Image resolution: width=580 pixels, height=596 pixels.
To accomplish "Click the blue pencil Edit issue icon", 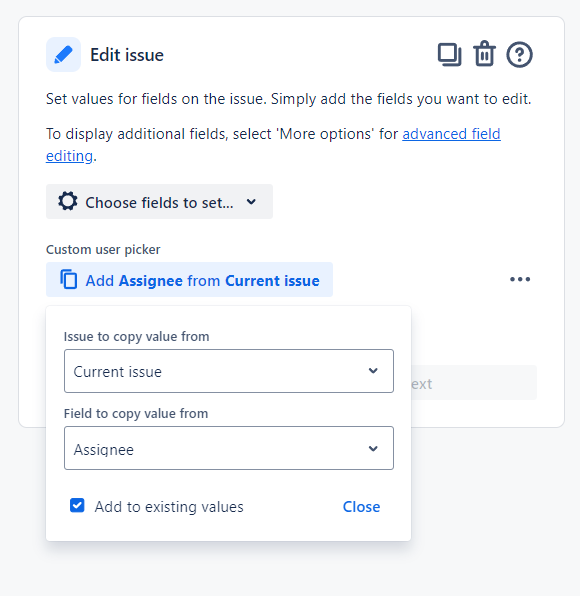I will tap(63, 54).
